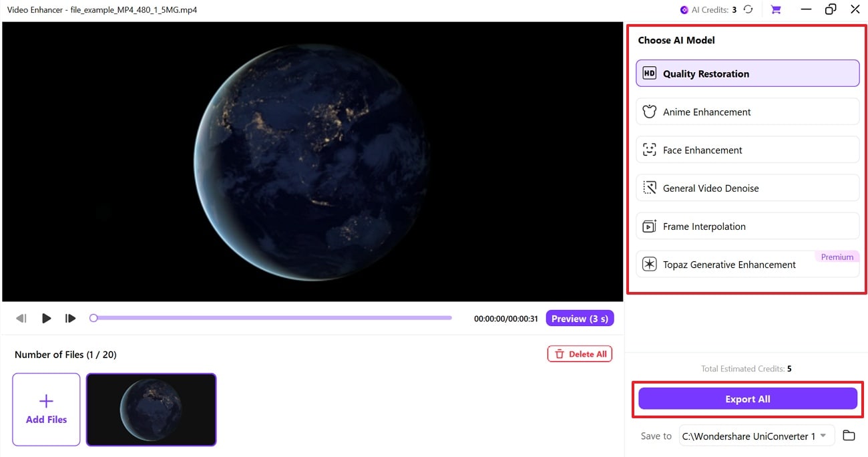Add Files to the enhancement queue
The width and height of the screenshot is (868, 457).
(x=45, y=409)
